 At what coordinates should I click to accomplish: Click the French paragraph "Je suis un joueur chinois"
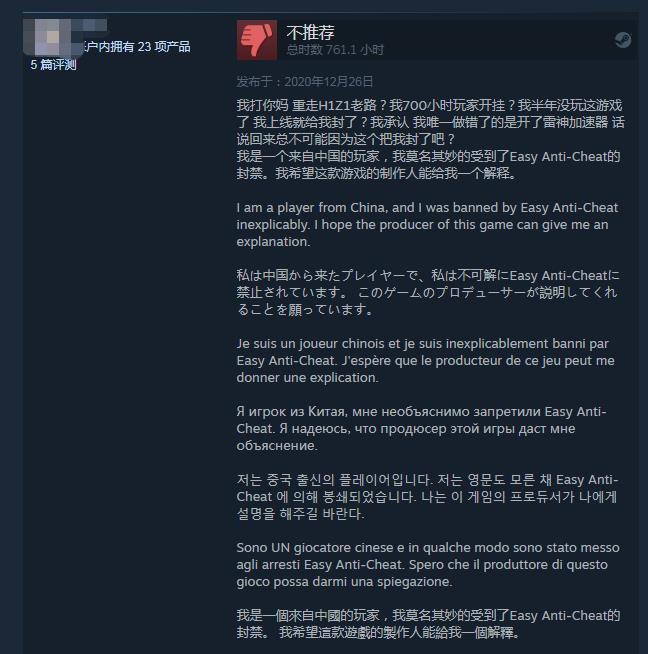pos(425,360)
